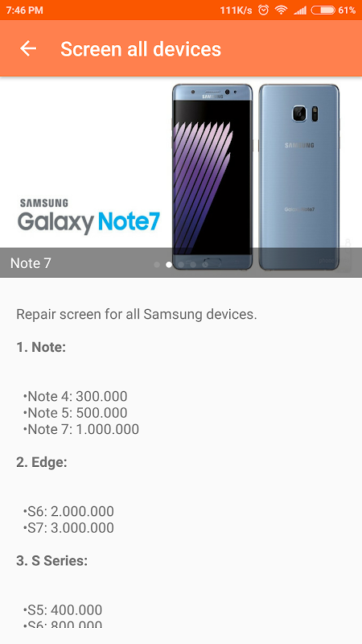This screenshot has height=644, width=362.
Task: Select the first carousel page dot
Action: [157, 265]
